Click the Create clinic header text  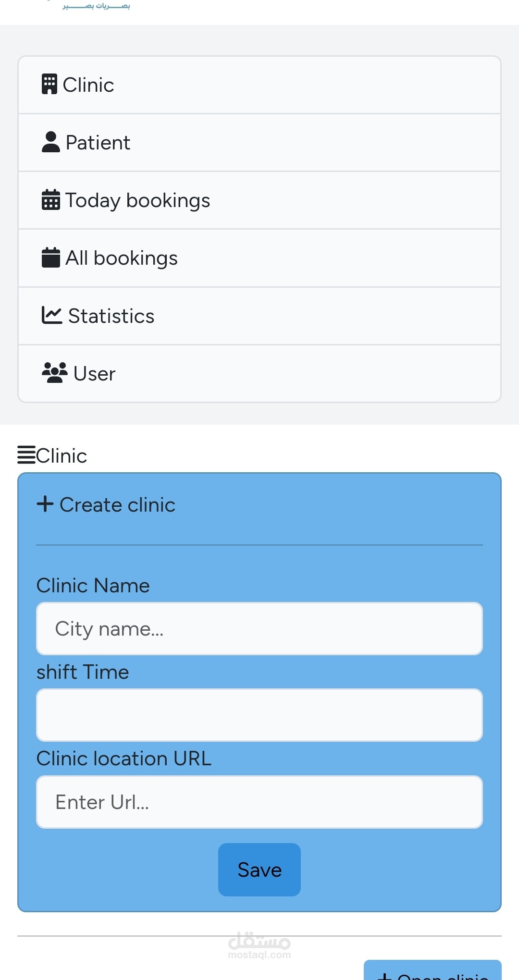click(117, 505)
